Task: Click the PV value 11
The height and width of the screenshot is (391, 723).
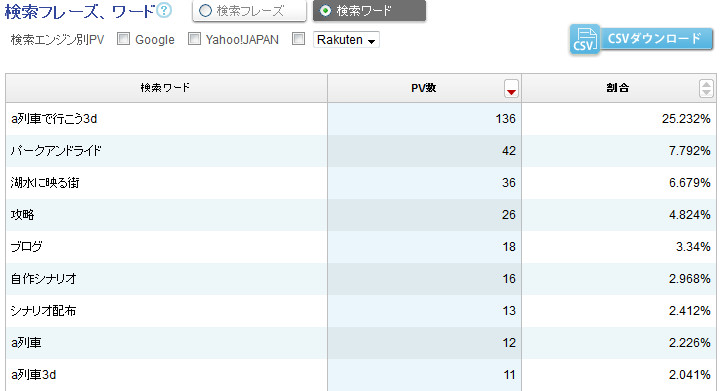Action: [x=510, y=374]
